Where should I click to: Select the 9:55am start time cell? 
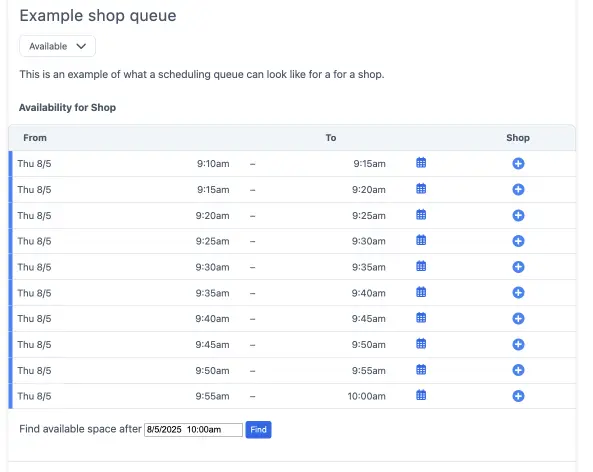pos(213,396)
